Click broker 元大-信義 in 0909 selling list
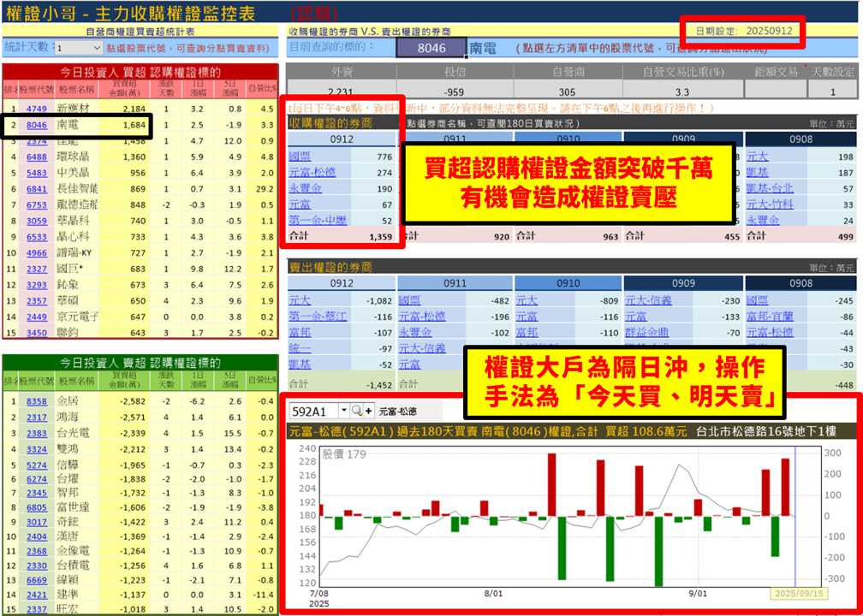This screenshot has height=616, width=863. (648, 301)
